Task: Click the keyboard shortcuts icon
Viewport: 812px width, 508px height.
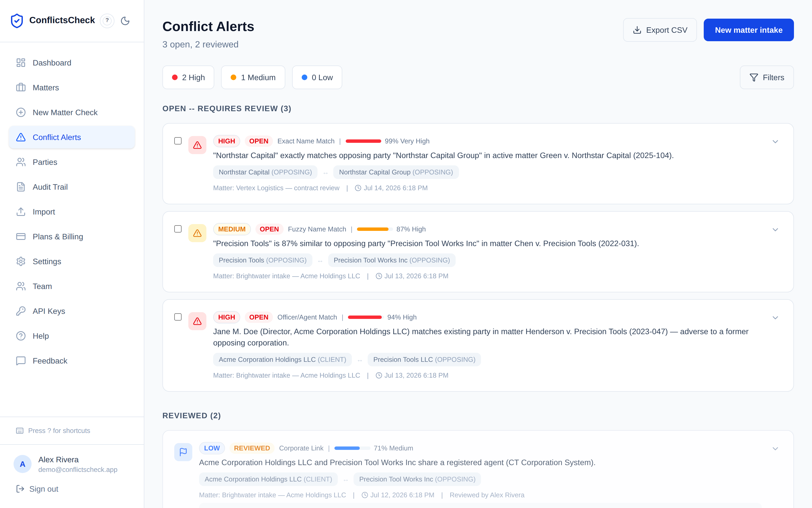Action: pos(20,431)
